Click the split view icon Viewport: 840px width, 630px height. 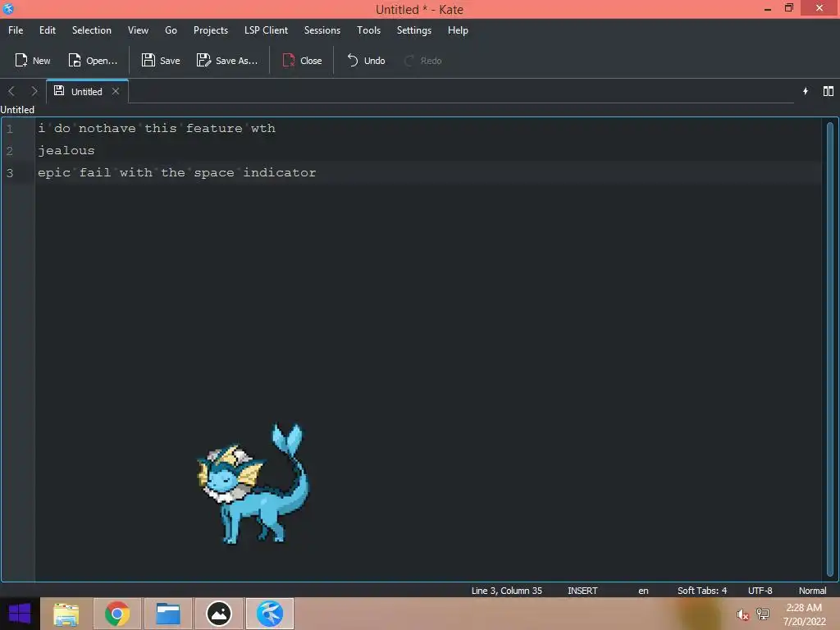point(829,91)
